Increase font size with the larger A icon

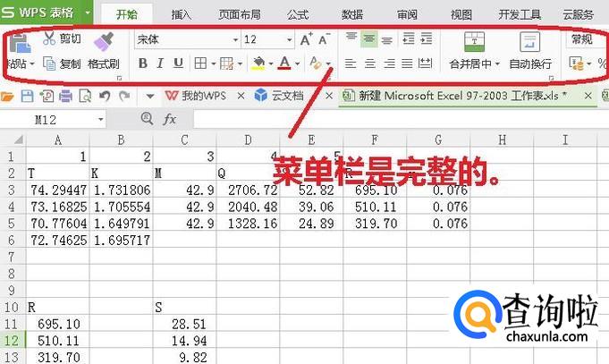click(x=307, y=39)
